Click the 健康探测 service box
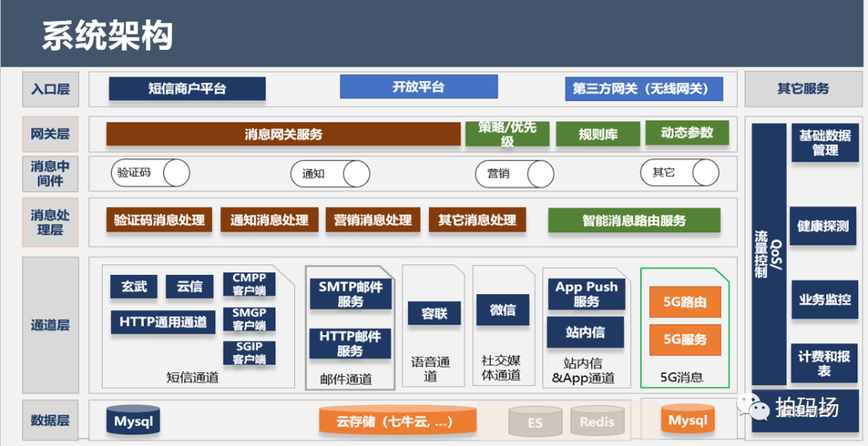The width and height of the screenshot is (868, 446). tap(823, 226)
